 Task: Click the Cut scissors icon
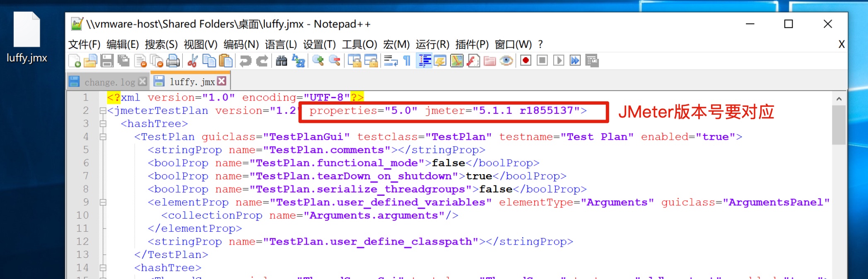(x=192, y=61)
